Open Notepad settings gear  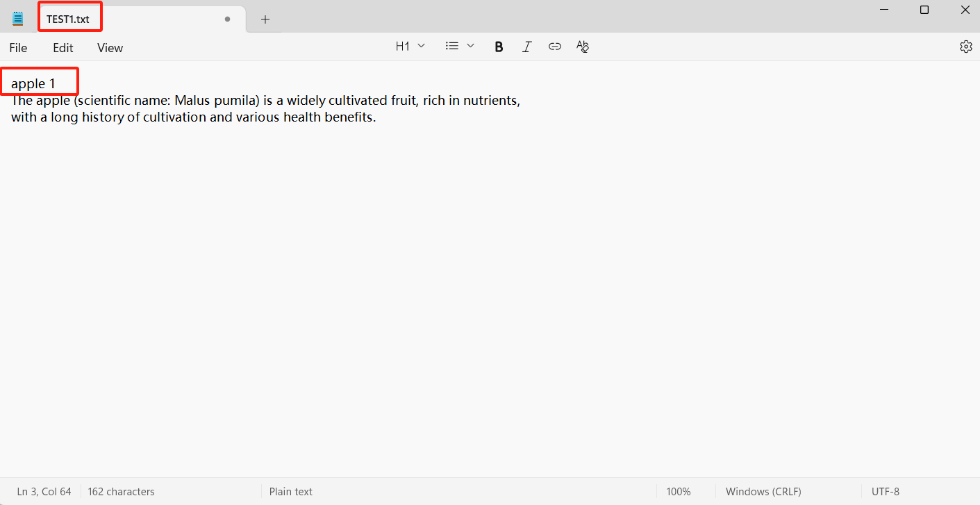pyautogui.click(x=965, y=47)
